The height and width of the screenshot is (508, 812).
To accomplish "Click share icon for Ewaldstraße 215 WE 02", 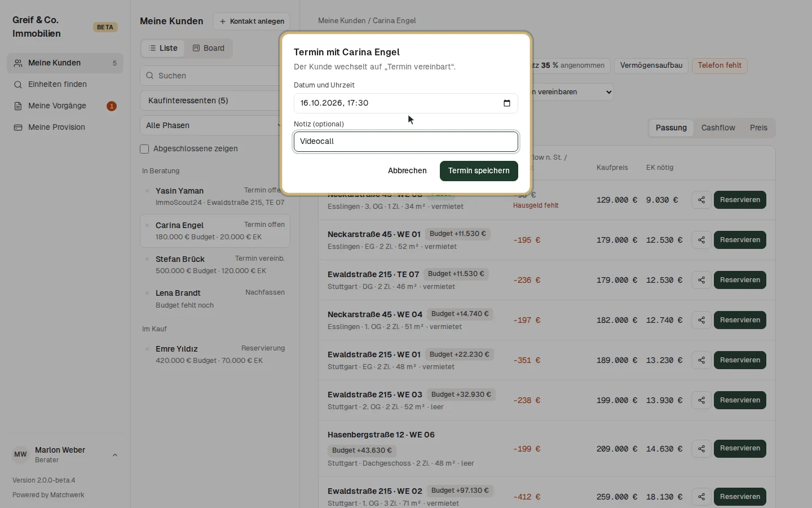I will pos(701,497).
